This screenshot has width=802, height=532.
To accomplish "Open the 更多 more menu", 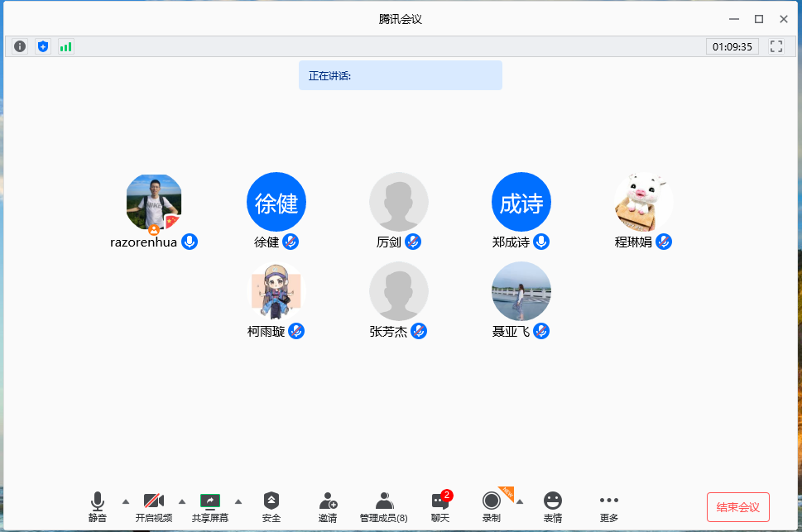I will 609,506.
